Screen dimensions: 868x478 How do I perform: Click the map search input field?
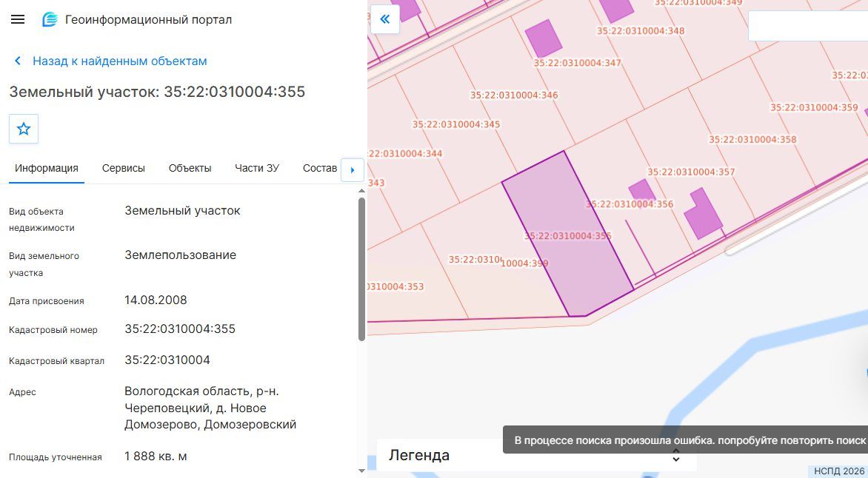tap(808, 25)
